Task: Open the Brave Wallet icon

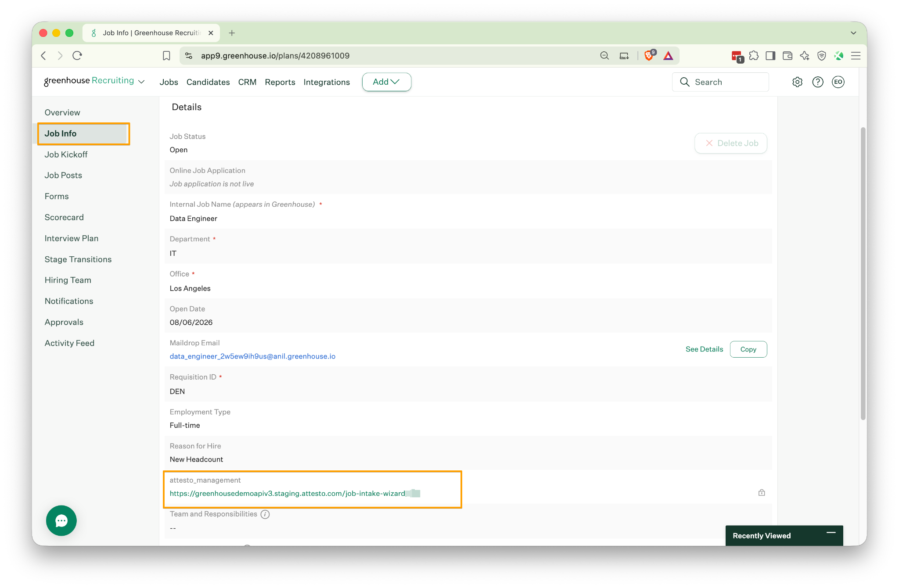Action: (x=788, y=56)
